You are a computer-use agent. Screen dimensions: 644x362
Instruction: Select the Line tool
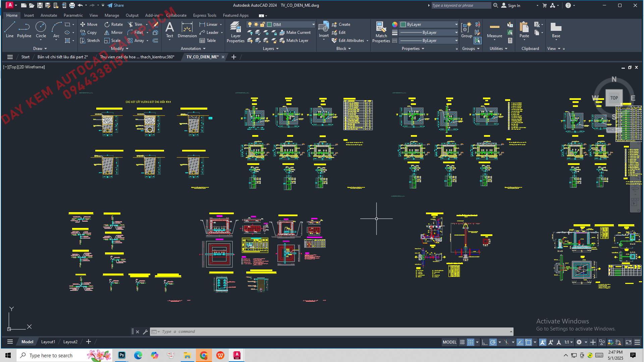coord(10,30)
